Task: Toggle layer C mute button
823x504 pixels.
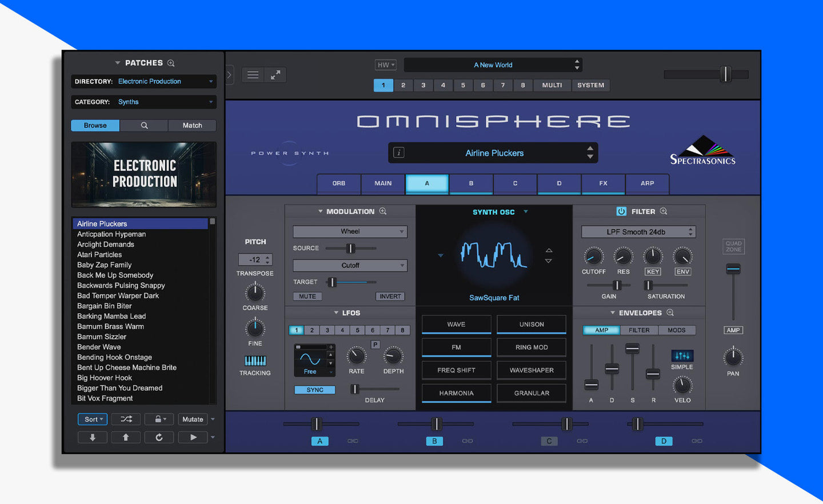Action: [x=549, y=441]
